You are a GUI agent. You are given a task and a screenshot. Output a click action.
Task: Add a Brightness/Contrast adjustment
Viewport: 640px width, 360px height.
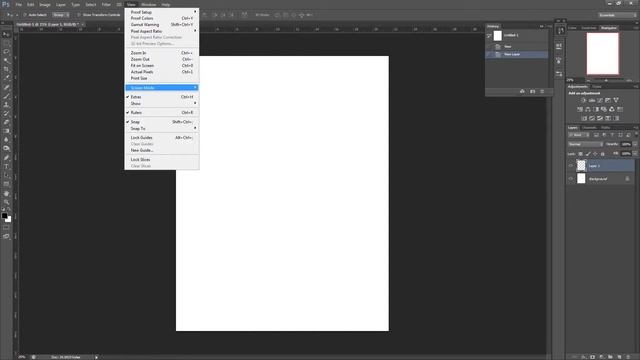coord(583,100)
